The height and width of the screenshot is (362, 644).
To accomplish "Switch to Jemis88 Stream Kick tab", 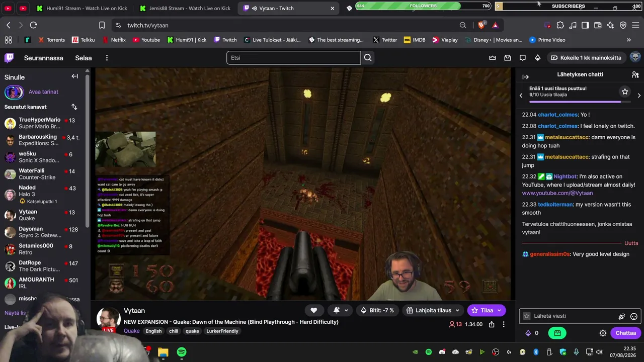I will tap(185, 8).
